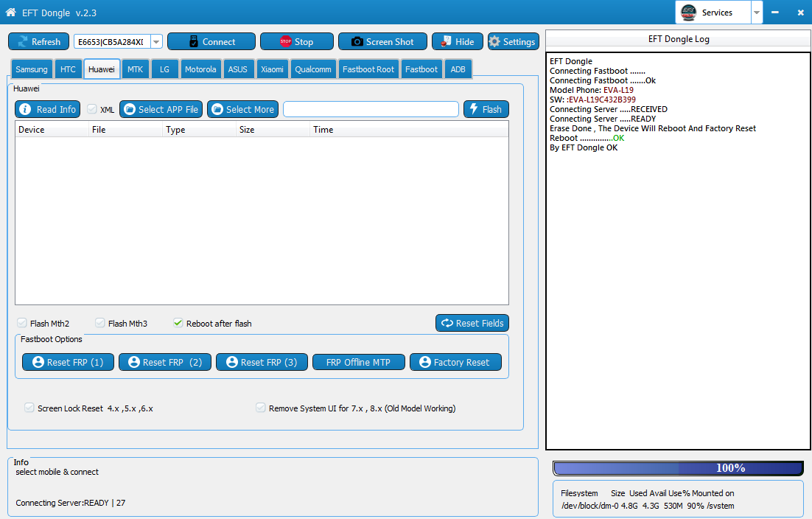Click the gear icon for Settings

494,41
